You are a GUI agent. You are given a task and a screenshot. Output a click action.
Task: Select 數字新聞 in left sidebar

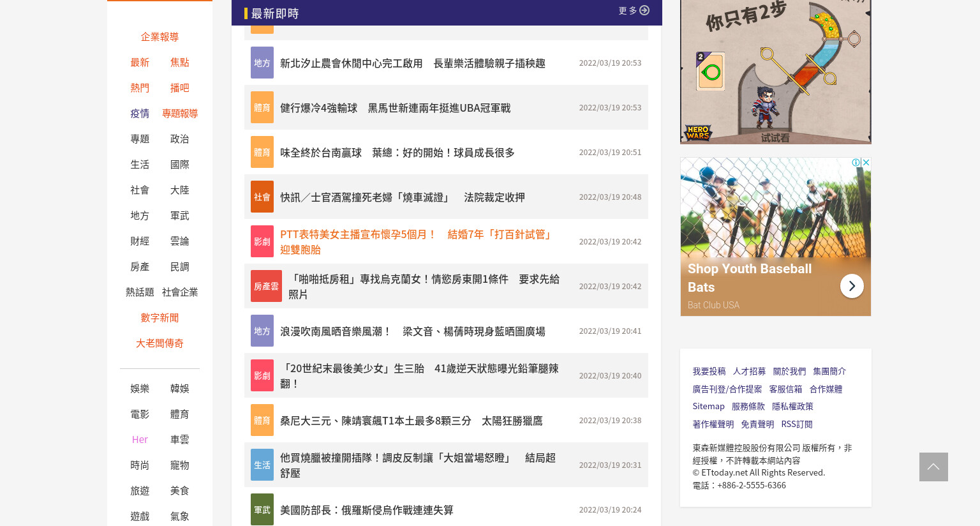coord(160,318)
